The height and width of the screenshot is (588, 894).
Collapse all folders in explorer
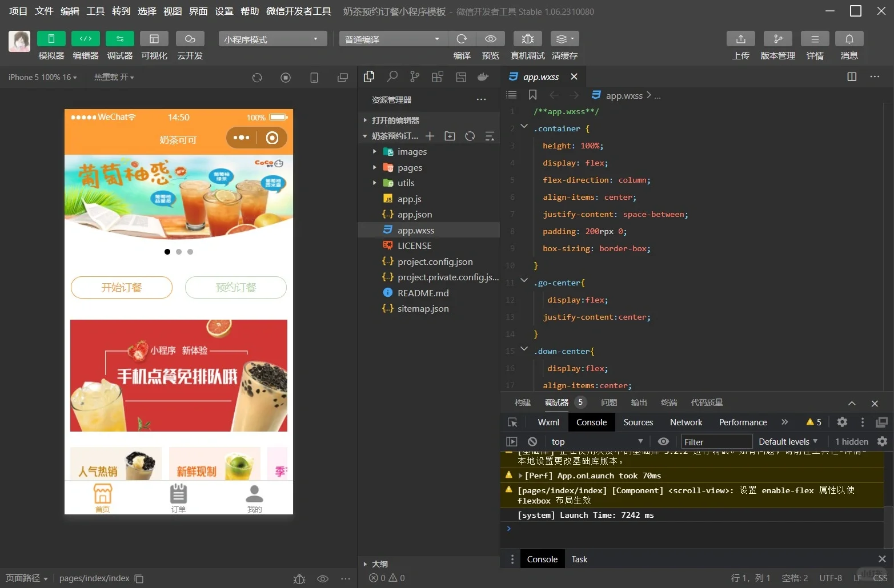pos(490,136)
